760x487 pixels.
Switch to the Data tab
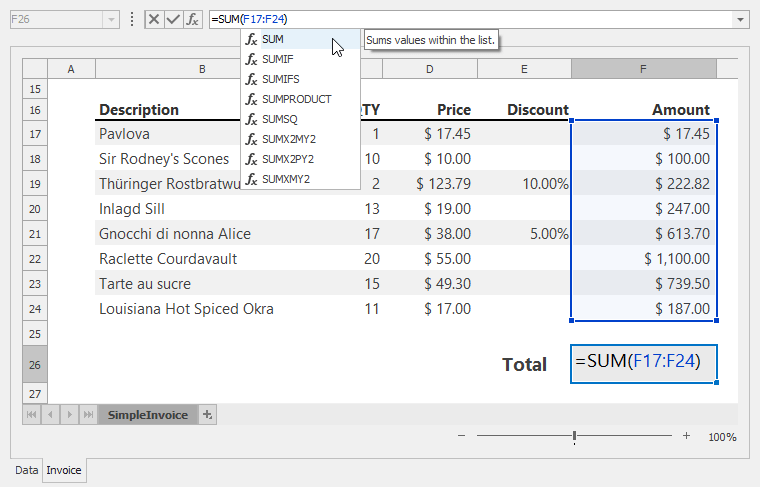click(x=26, y=469)
